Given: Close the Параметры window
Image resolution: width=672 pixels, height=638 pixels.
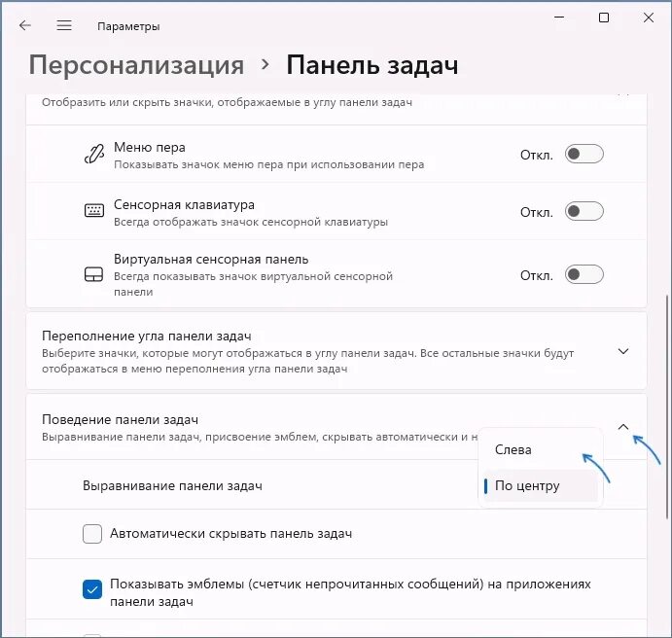Looking at the screenshot, I should [649, 18].
